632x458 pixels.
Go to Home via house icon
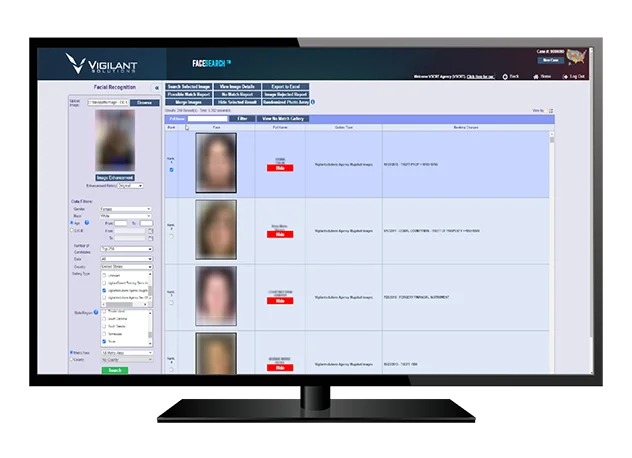click(x=536, y=76)
